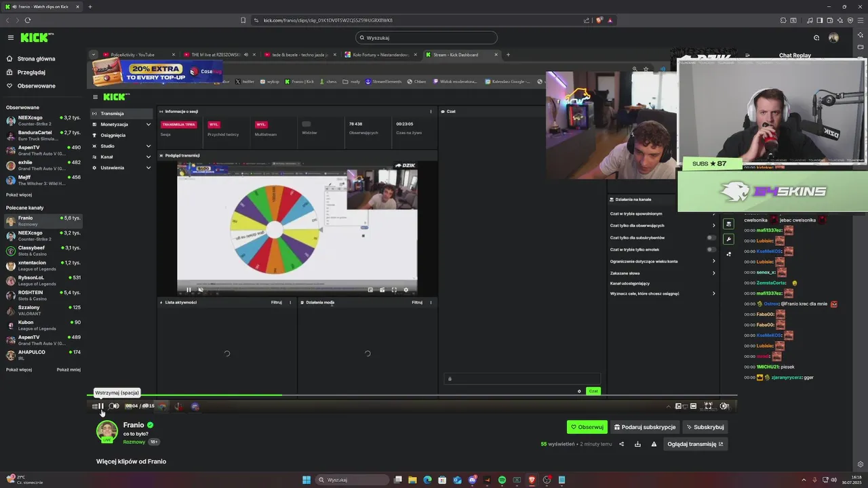
Task: Open the clip player settings gear
Action: tap(724, 406)
